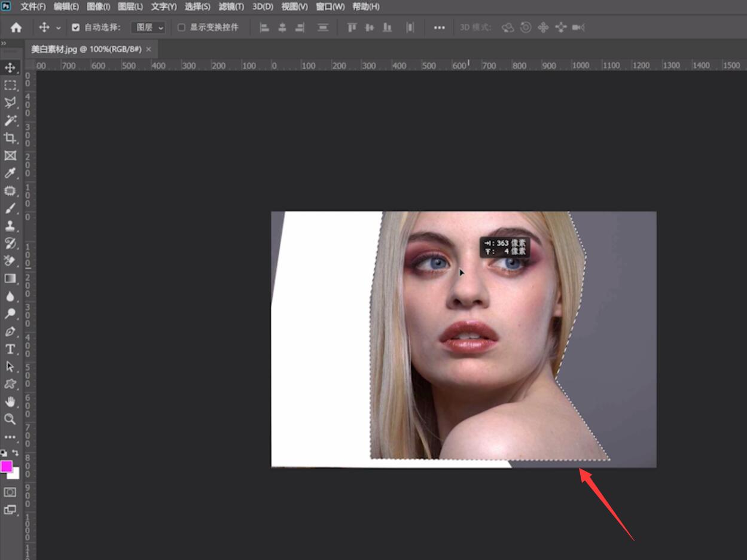747x560 pixels.
Task: Expand the Move tool preset picker arrow
Action: click(x=59, y=28)
